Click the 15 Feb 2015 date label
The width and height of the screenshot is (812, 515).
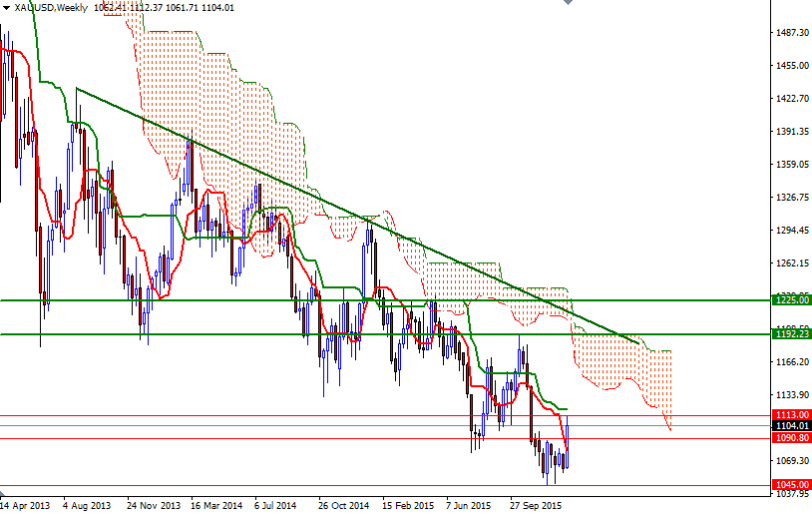click(408, 505)
